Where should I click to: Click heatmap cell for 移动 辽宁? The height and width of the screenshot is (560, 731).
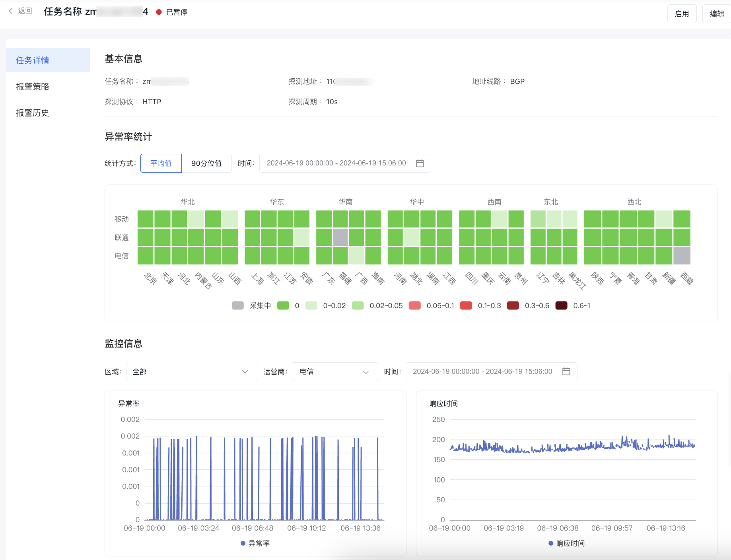[x=538, y=219]
